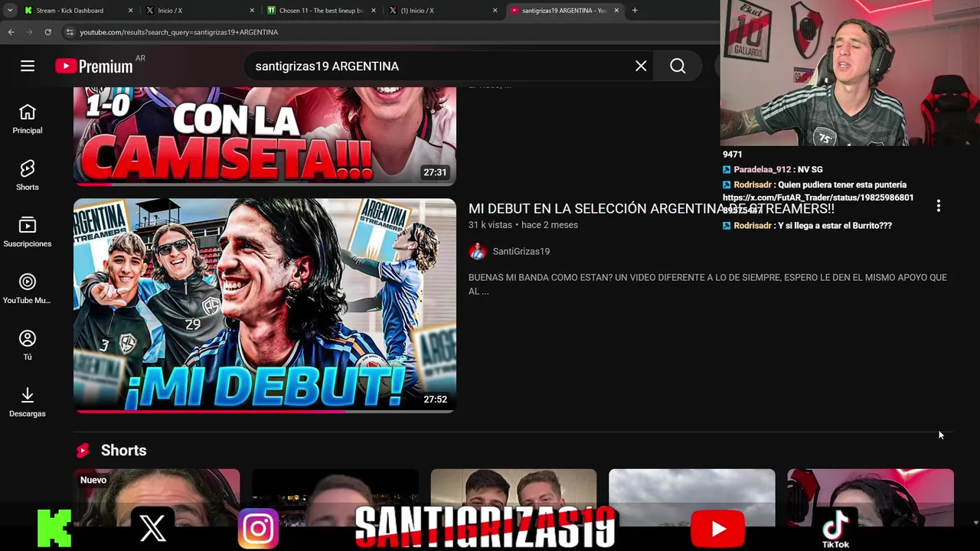The image size is (980, 551).
Task: Open a new browser tab with plus
Action: pos(635,10)
